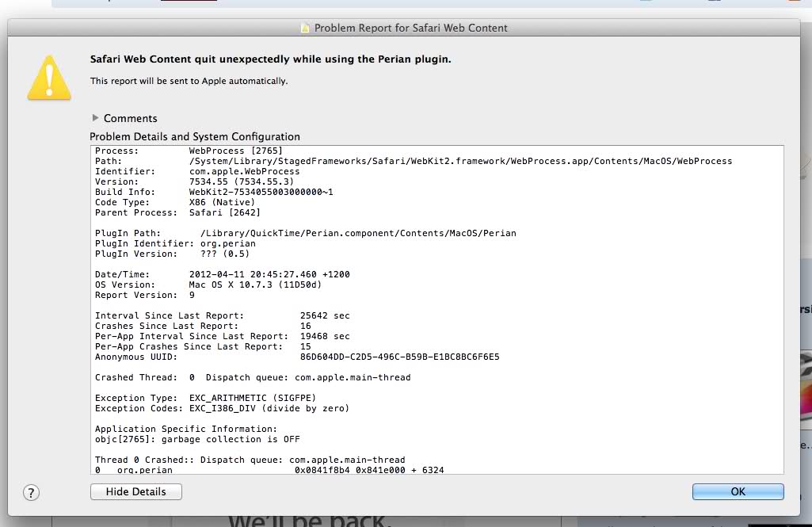Click the 'Anonymous UUID' line
This screenshot has height=527, width=812.
[x=297, y=357]
